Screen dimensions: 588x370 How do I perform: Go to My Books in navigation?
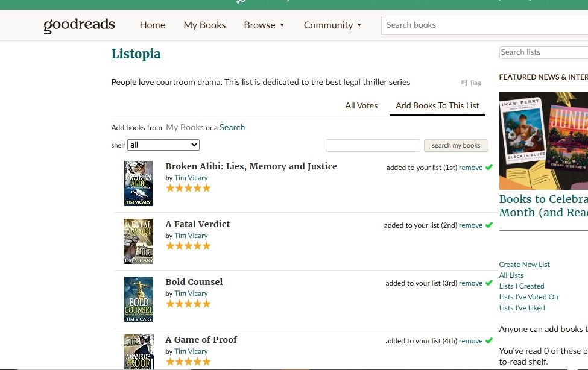tap(204, 25)
